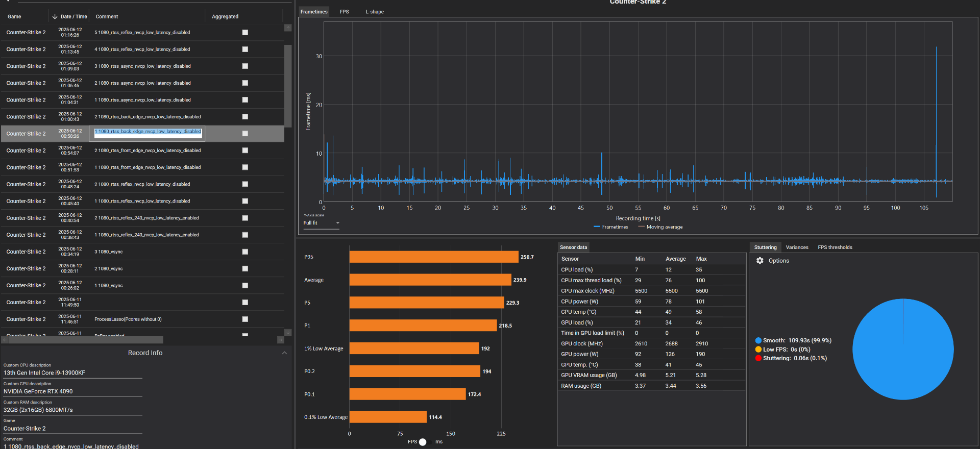Screen dimensions: 980x449
Task: Select record 1 1080_vsync
Action: coord(142,285)
